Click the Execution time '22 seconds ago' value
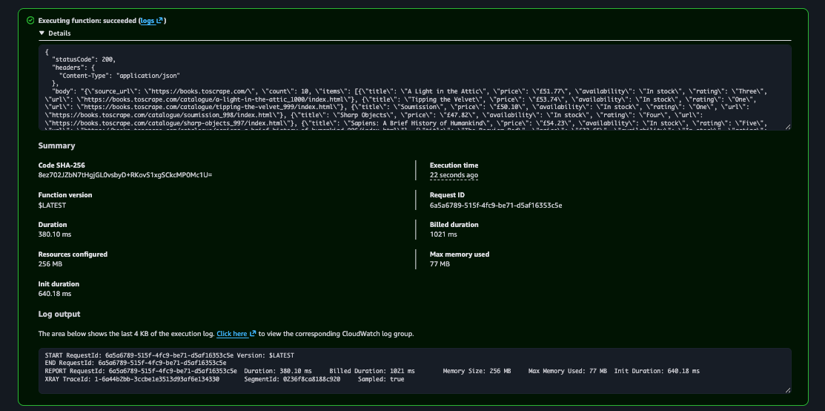Screen dimensions: 825x411 pos(454,175)
